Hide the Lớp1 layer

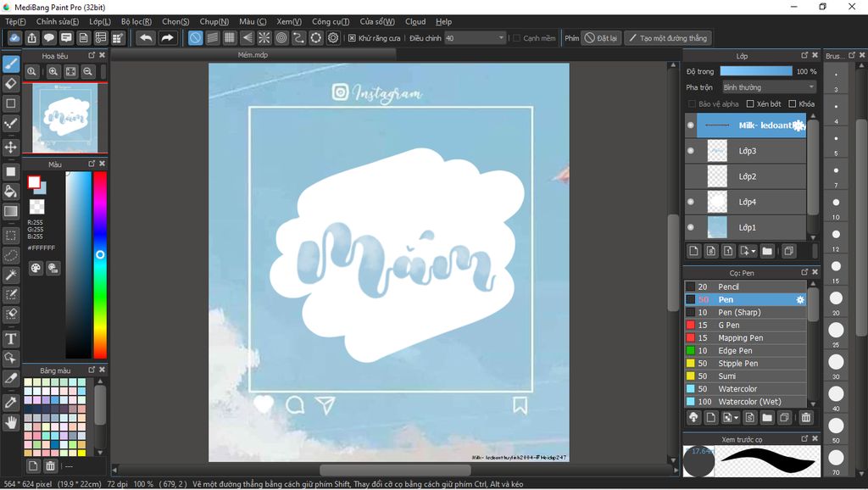pos(690,227)
